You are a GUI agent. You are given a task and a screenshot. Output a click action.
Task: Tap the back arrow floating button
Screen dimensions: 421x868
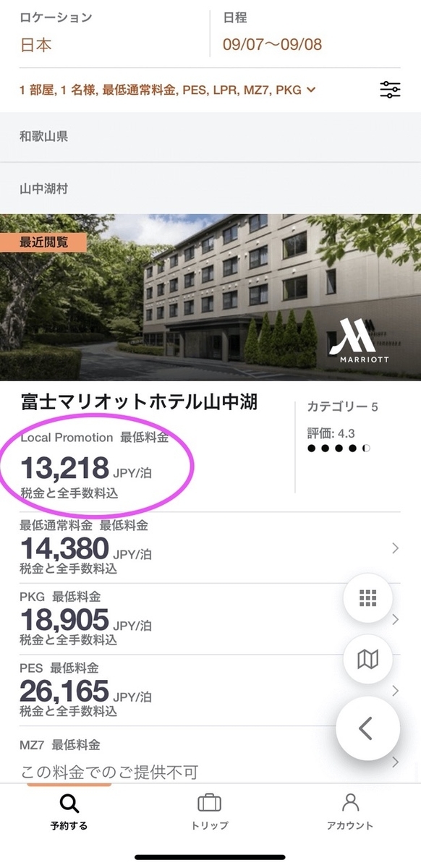(367, 728)
